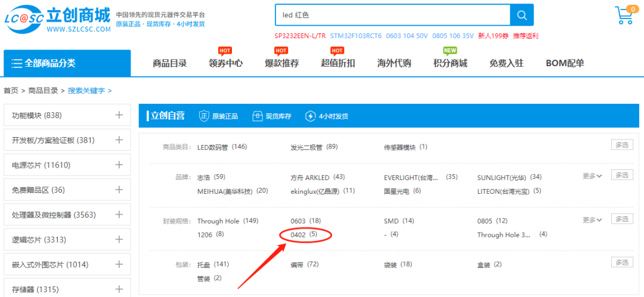Expand the 存储器 (1315) plus icon
The height and width of the screenshot is (297, 644).
pos(119,289)
